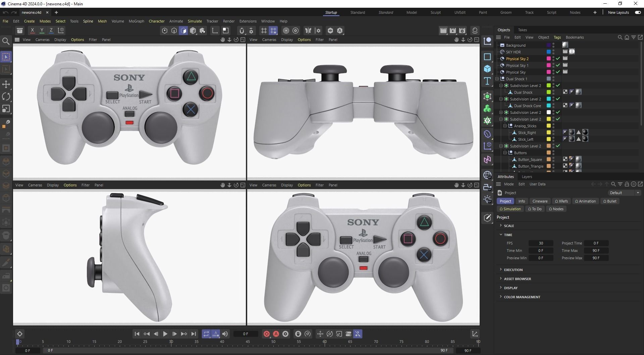Collapse the TIME section
The image size is (644, 355).
(x=501, y=234)
